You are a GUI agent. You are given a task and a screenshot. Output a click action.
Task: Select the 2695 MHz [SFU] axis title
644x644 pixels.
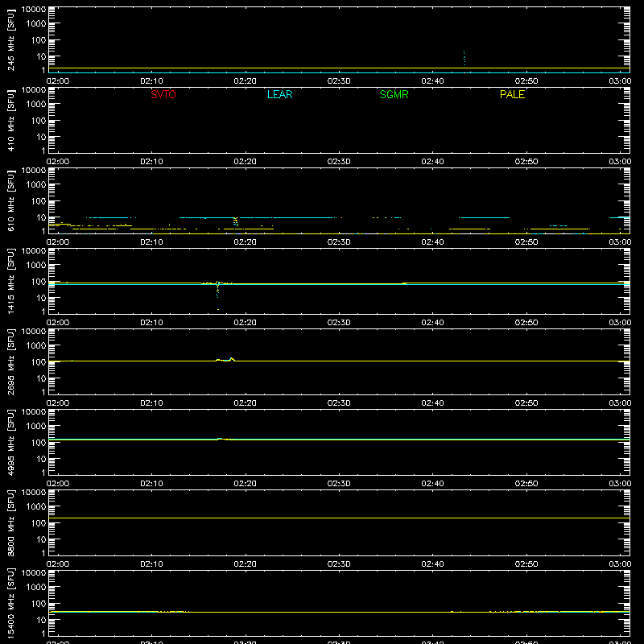point(10,361)
